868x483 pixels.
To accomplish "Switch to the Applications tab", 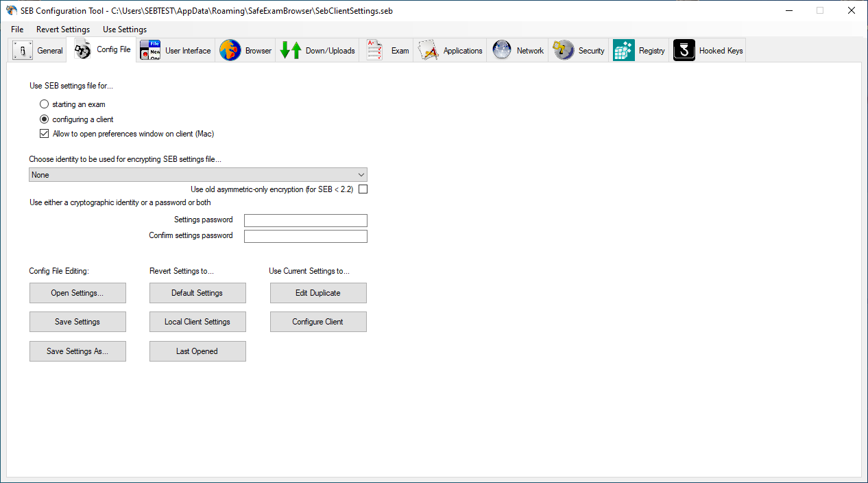I will tap(450, 51).
